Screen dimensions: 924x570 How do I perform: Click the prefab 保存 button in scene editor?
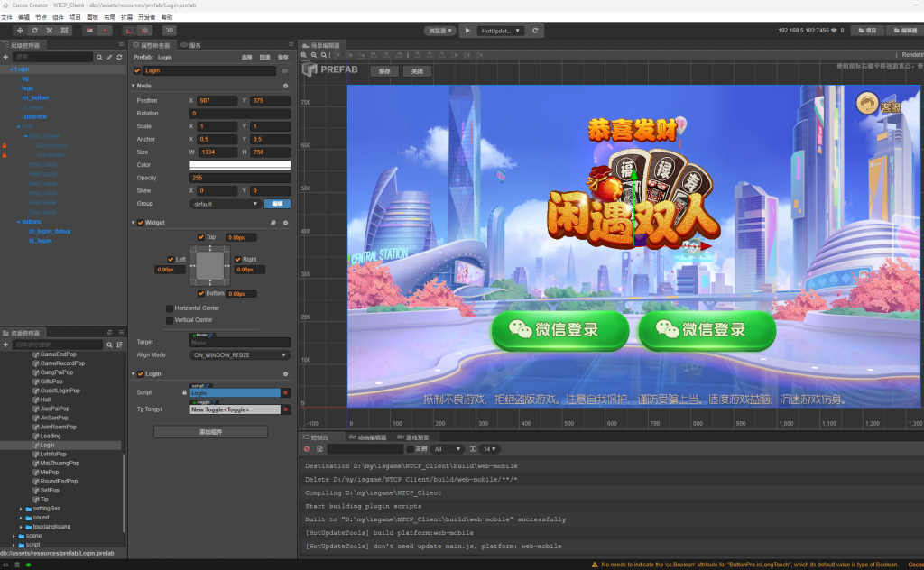[384, 71]
